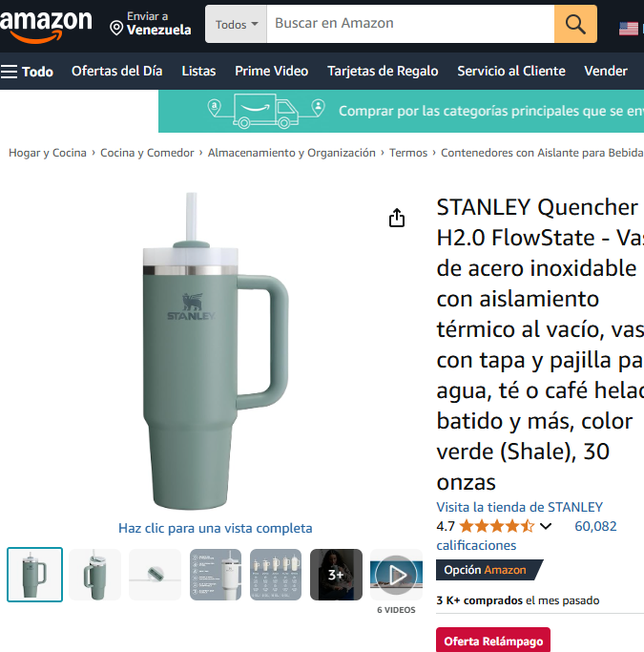Open Tarjetas de Regalo menu item
The image size is (644, 652).
(383, 71)
